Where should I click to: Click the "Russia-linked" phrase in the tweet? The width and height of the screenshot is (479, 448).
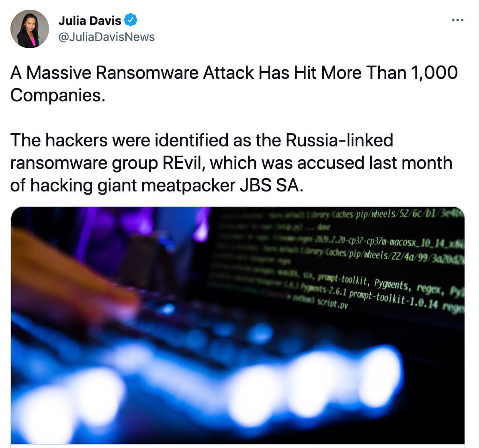coord(339,140)
